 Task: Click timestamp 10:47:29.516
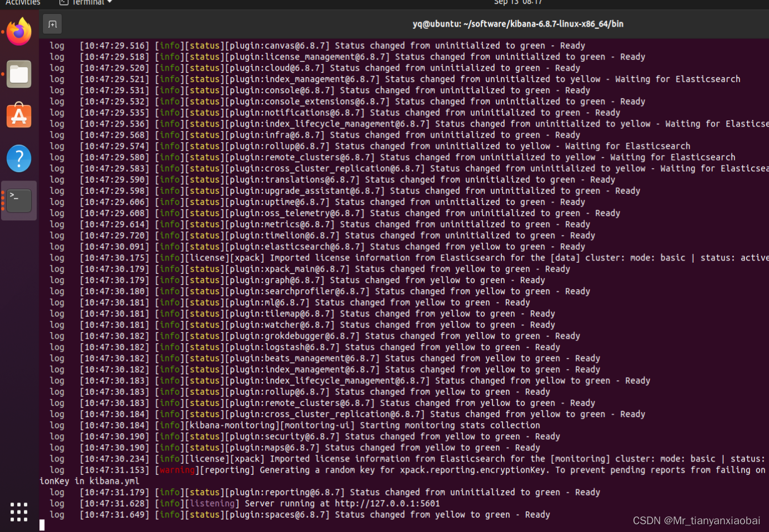click(114, 46)
